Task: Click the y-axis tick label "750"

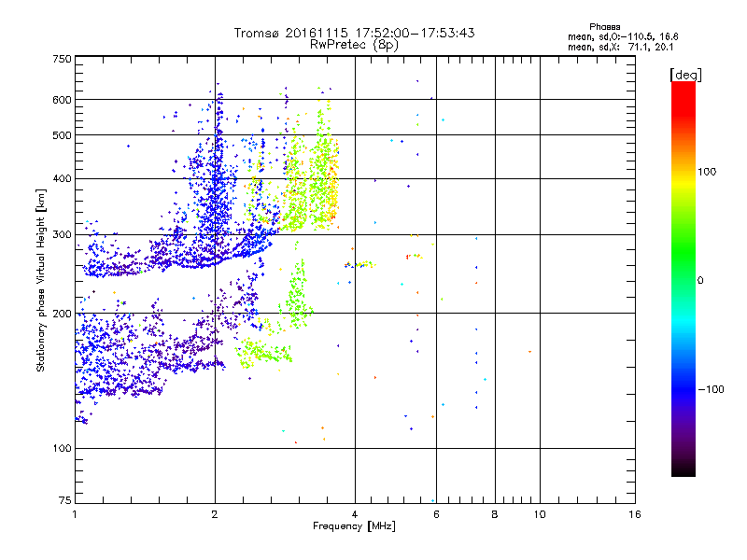Action: (62, 59)
